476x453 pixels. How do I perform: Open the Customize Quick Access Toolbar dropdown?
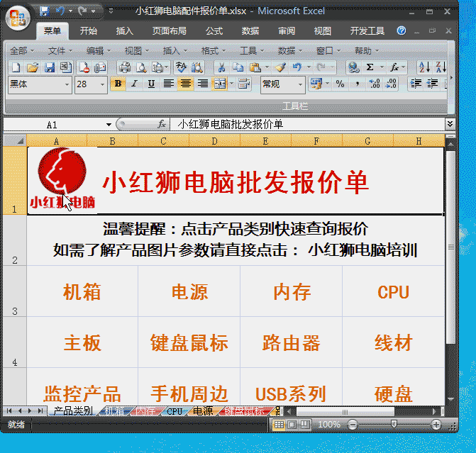111,11
